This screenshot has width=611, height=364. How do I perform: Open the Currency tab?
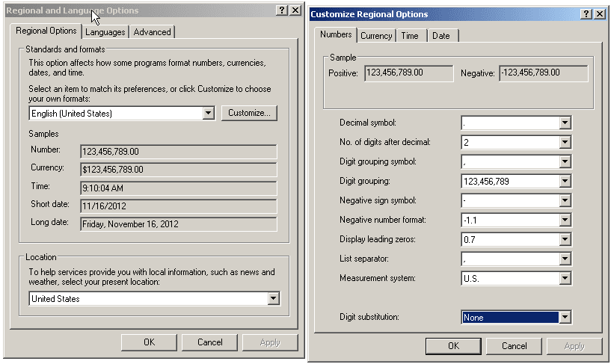tap(376, 36)
